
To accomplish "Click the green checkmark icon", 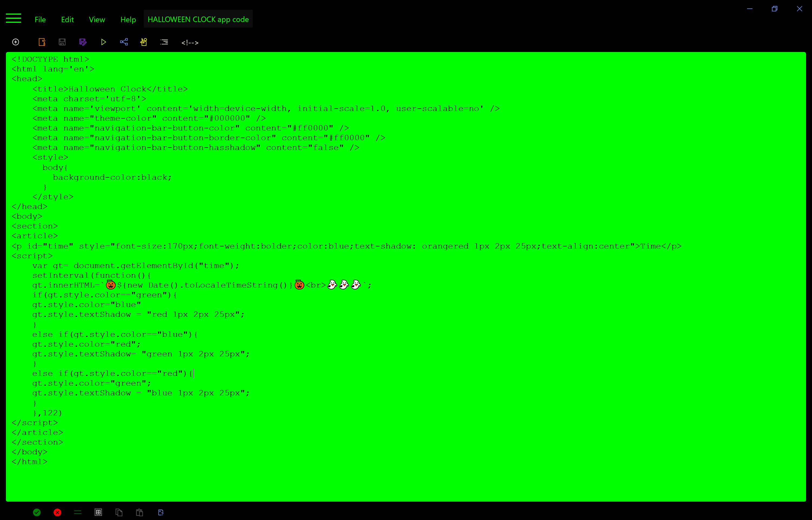I will pyautogui.click(x=37, y=512).
